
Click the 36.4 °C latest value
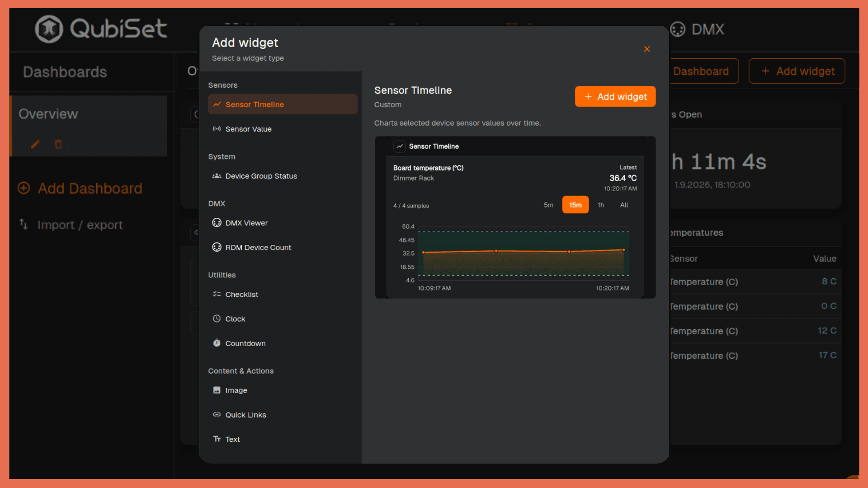(623, 178)
